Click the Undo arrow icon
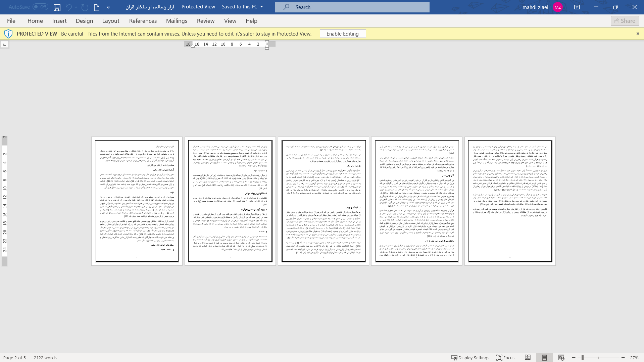This screenshot has height=362, width=644. (68, 7)
